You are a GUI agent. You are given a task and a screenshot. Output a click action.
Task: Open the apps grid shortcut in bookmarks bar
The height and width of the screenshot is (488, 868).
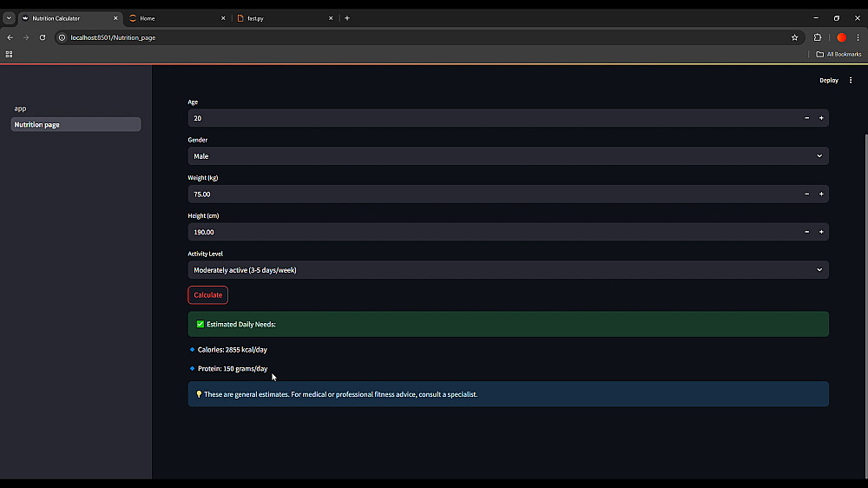pyautogui.click(x=9, y=55)
